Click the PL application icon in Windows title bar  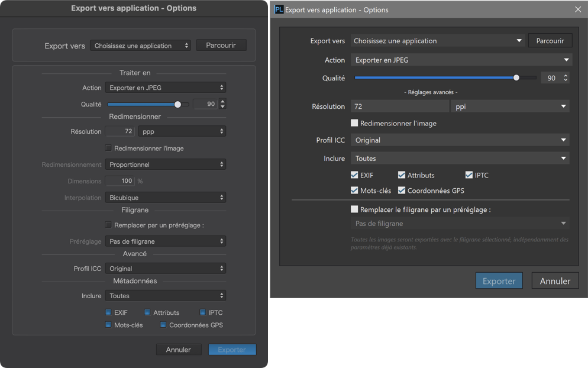point(279,9)
